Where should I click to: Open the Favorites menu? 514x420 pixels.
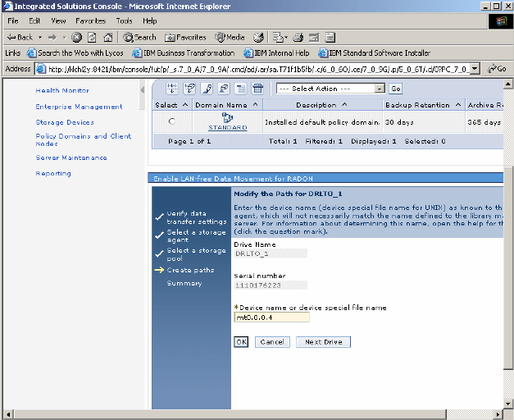(x=91, y=21)
